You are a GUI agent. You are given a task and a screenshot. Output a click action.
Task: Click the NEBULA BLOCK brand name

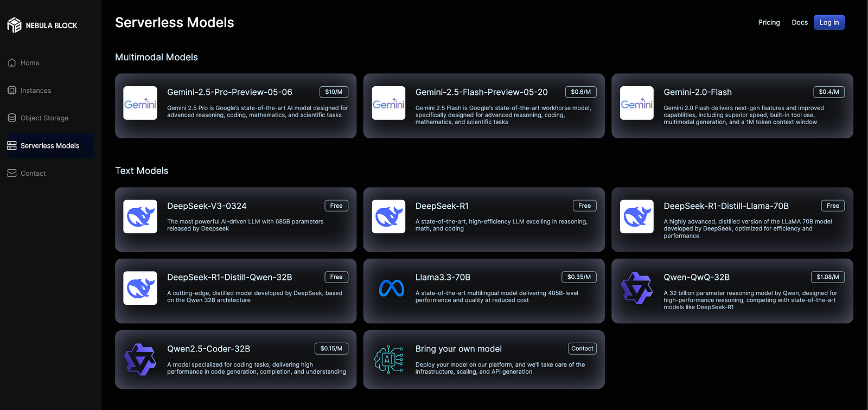[x=52, y=25]
